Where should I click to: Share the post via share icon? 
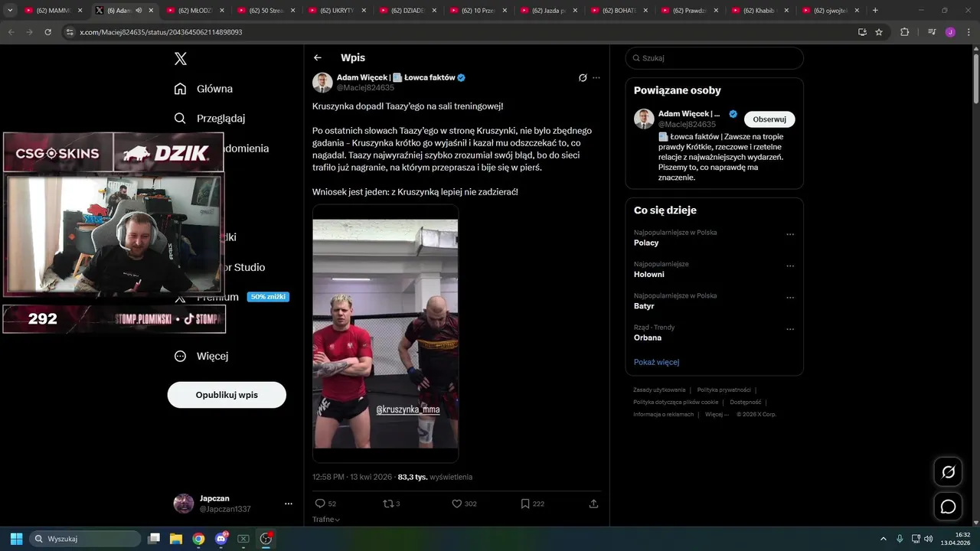[x=593, y=504]
